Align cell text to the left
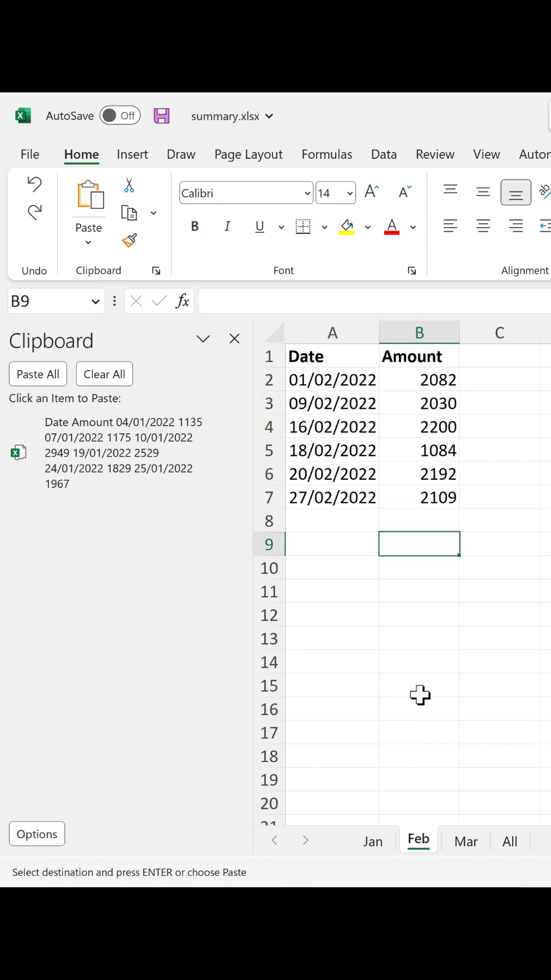551x980 pixels. click(x=450, y=226)
